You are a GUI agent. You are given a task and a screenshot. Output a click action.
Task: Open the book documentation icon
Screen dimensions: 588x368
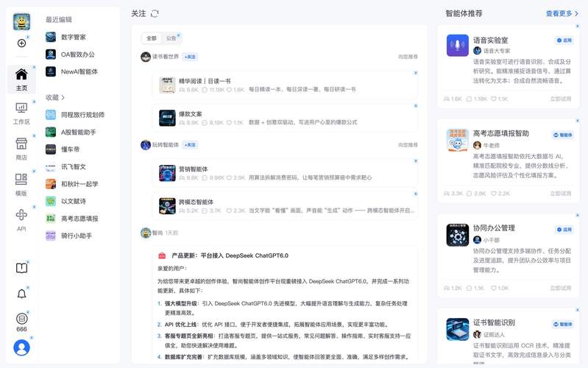point(22,268)
